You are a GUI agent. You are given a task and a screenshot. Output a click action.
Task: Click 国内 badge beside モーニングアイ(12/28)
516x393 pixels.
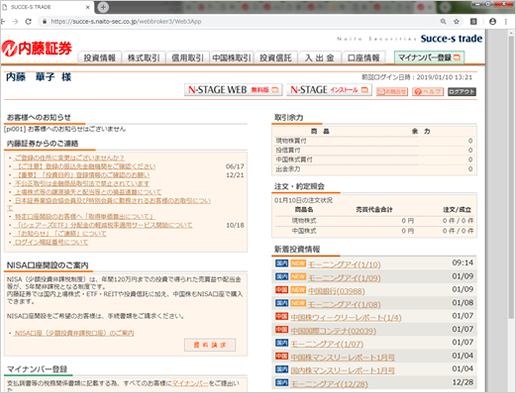pos(282,383)
